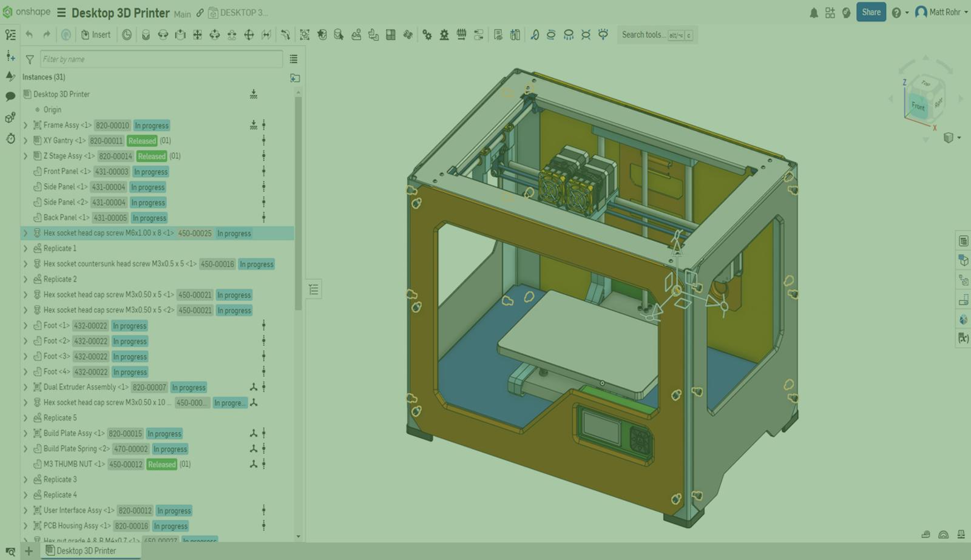Click the Insert parts button
Screen dimensions: 971x560
point(96,35)
